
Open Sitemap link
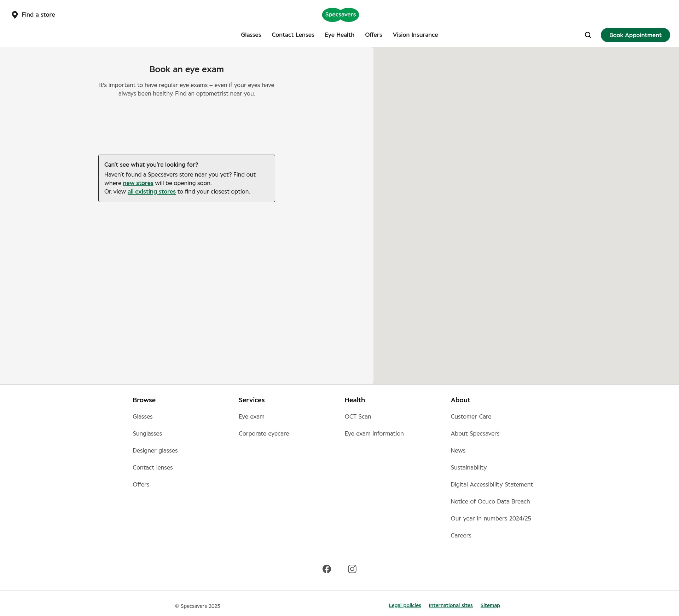490,605
